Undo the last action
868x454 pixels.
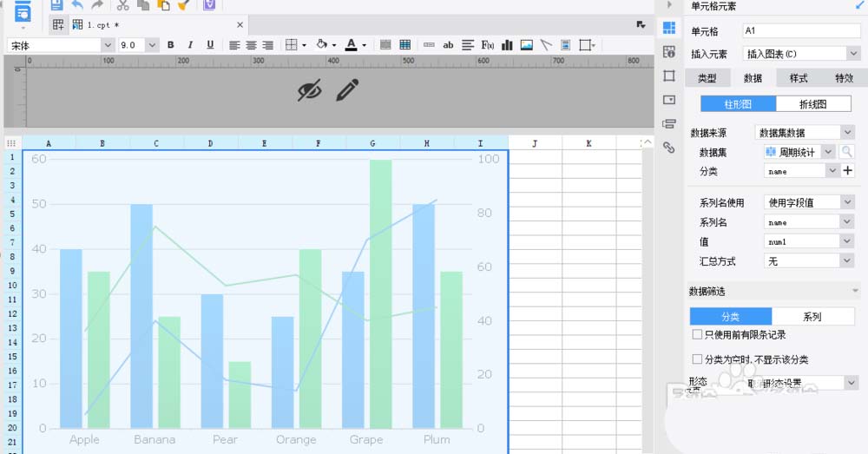(77, 5)
